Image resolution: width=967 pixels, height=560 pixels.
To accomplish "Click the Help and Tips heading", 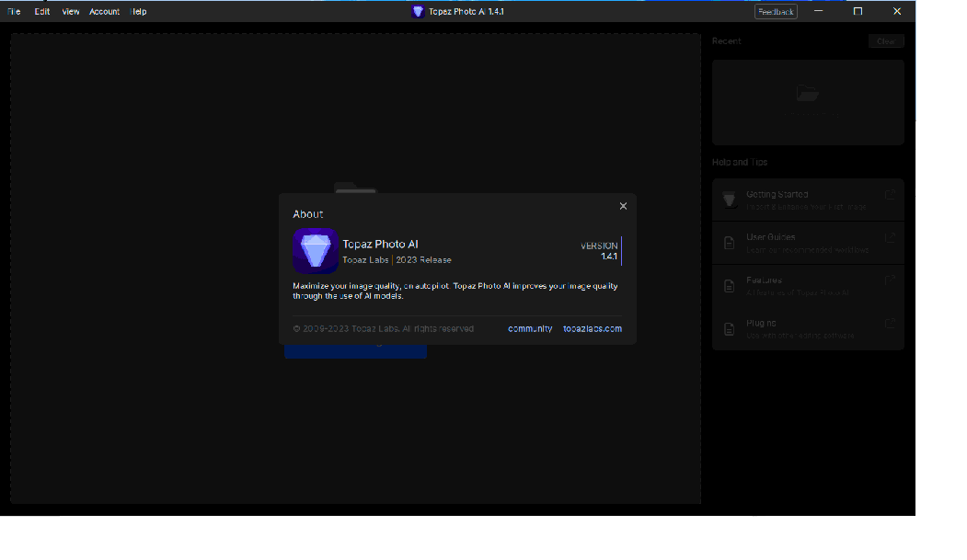I will (740, 162).
